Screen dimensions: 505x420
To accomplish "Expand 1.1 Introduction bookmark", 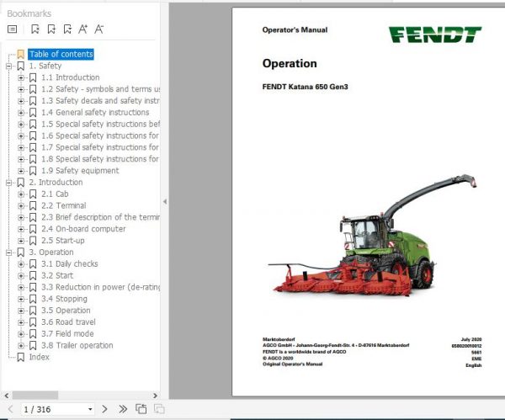I will pos(21,78).
